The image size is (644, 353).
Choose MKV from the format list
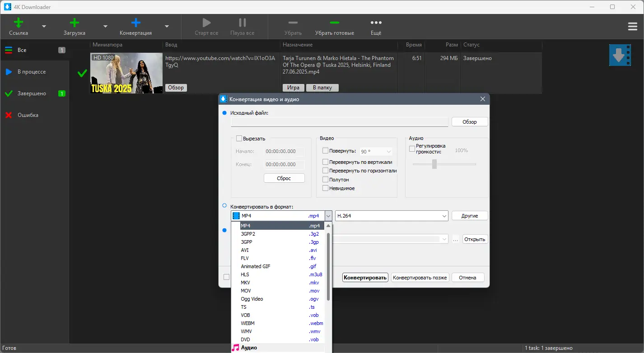[278, 283]
